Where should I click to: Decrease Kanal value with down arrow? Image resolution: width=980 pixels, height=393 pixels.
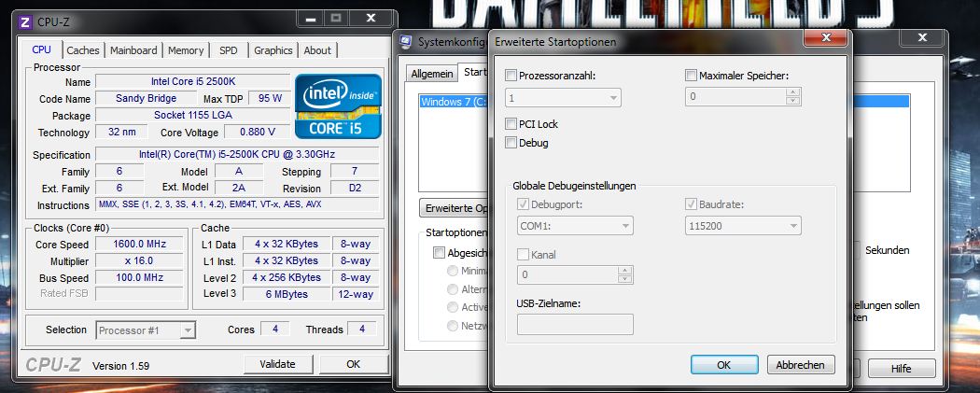click(625, 279)
